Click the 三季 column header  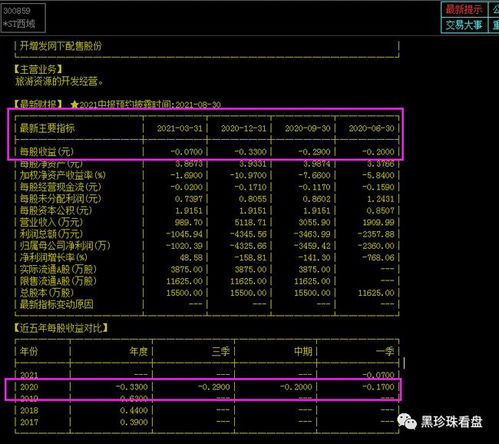coord(221,351)
